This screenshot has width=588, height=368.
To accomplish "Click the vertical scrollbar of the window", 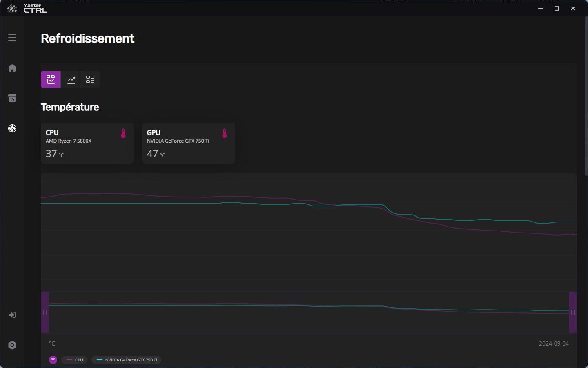I will pyautogui.click(x=586, y=96).
